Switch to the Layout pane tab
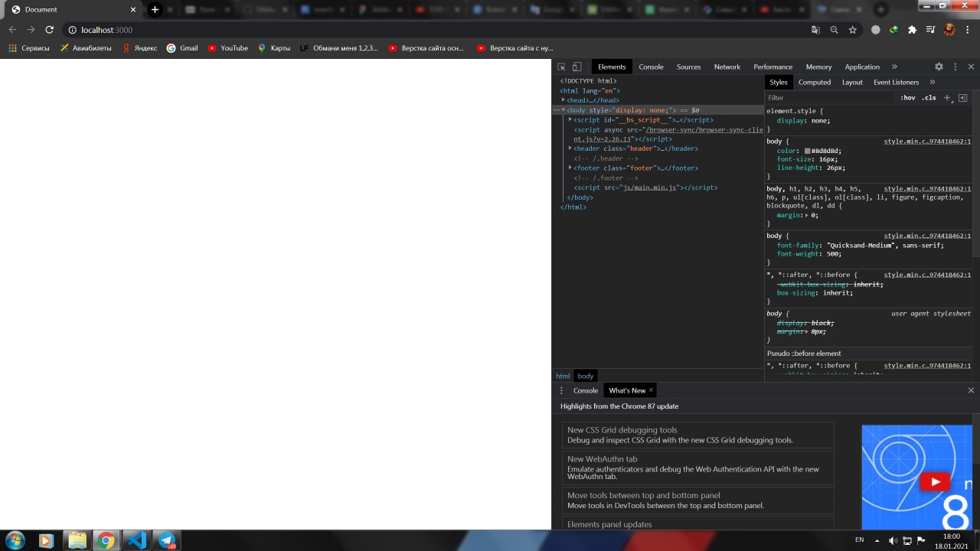This screenshot has height=551, width=980. 852,82
